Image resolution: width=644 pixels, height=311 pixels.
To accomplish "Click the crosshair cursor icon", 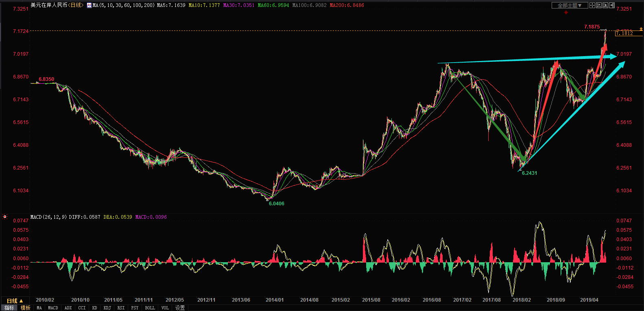I will (592, 5).
